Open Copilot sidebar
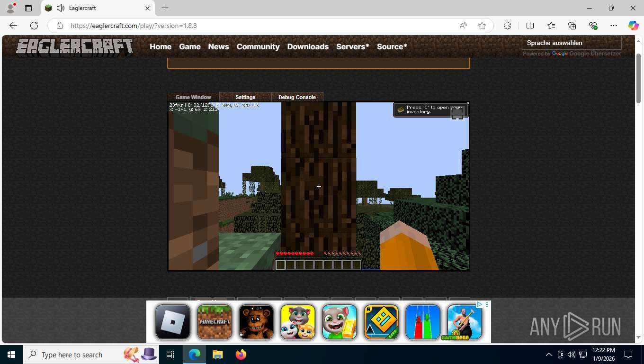The image size is (644, 364). [x=634, y=26]
